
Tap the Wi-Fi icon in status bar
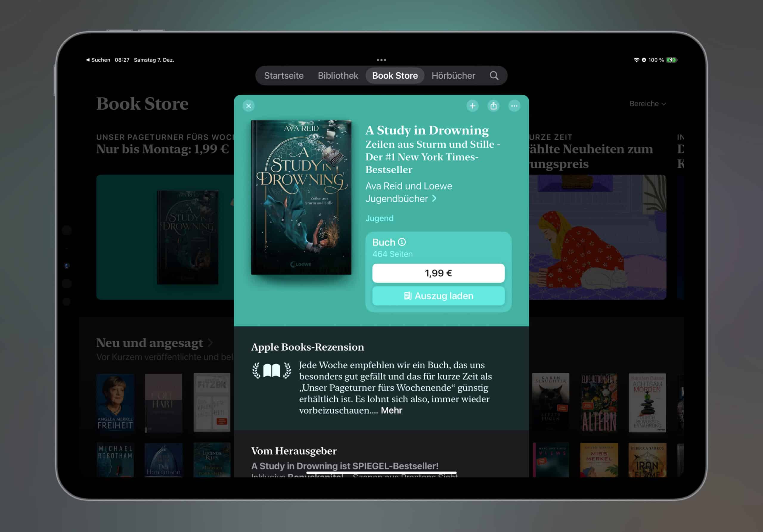pos(636,60)
